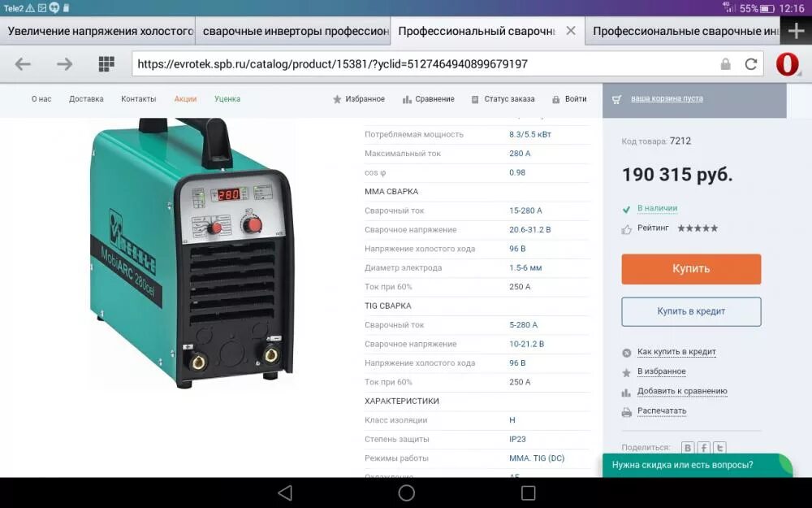Open the ваша корзина пуста link

pyautogui.click(x=667, y=98)
